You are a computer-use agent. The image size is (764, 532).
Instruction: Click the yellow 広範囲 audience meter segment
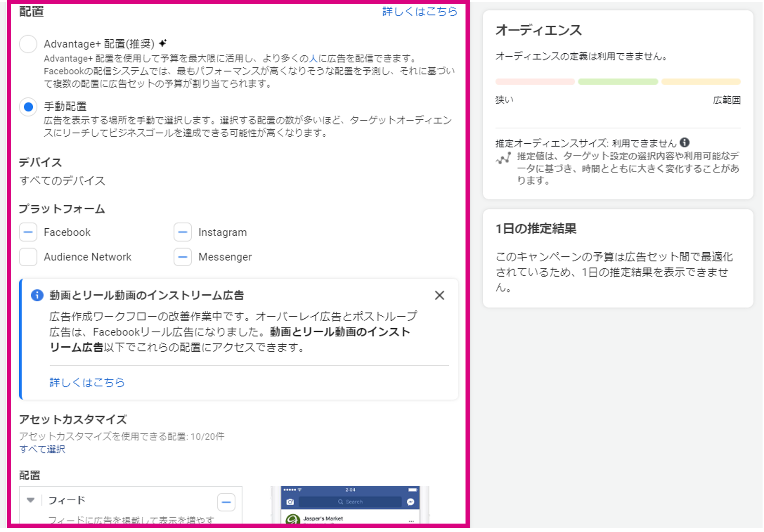(701, 82)
